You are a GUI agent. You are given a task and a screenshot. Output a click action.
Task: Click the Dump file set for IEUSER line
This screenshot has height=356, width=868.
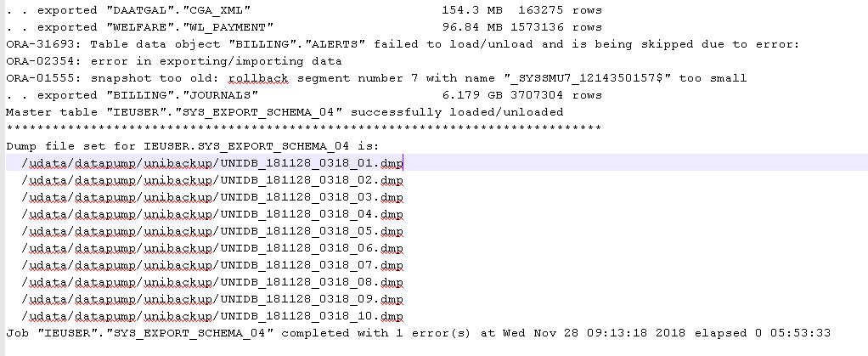pyautogui.click(x=193, y=146)
